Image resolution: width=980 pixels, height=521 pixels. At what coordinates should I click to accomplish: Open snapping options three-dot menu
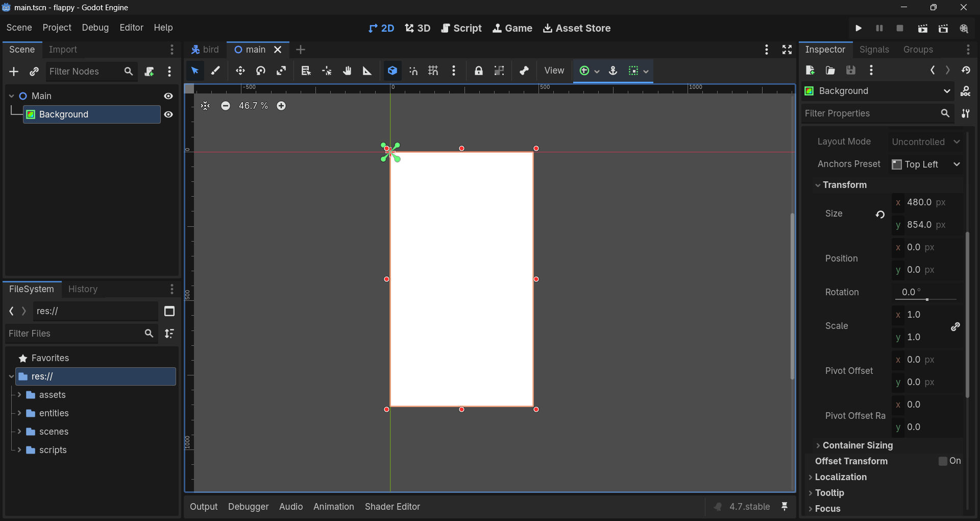point(454,71)
